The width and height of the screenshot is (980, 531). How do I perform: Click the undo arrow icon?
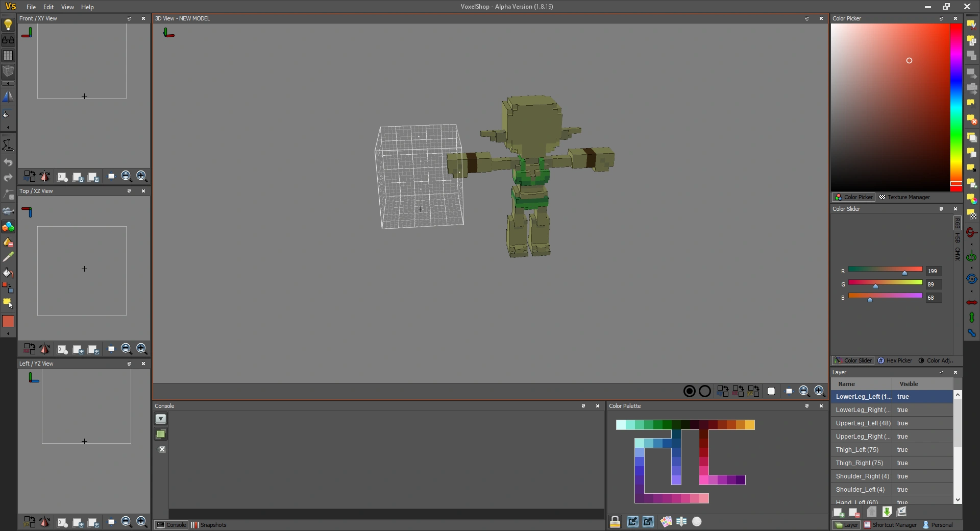tap(8, 162)
